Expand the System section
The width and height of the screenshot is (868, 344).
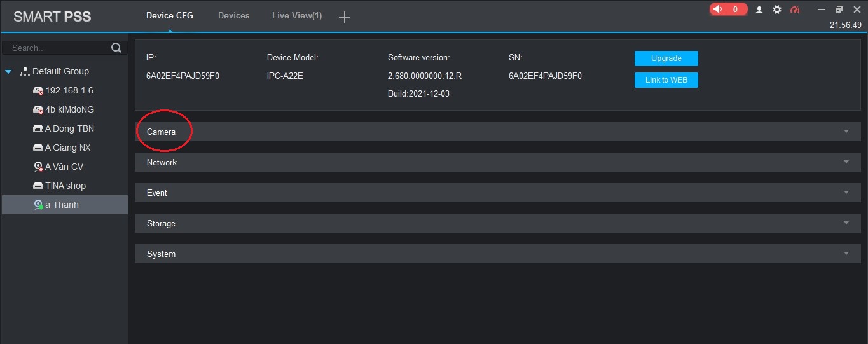(x=162, y=254)
